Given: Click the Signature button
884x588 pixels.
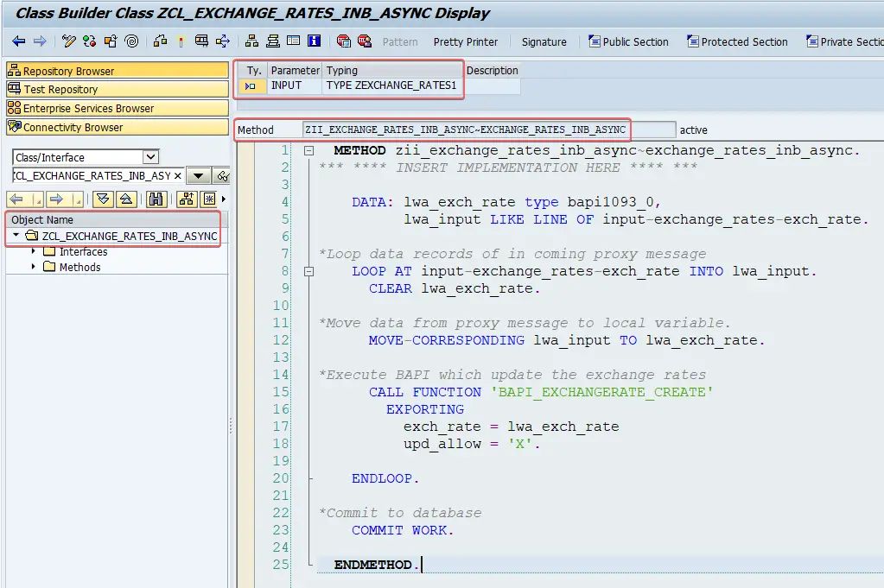Looking at the screenshot, I should click(544, 41).
